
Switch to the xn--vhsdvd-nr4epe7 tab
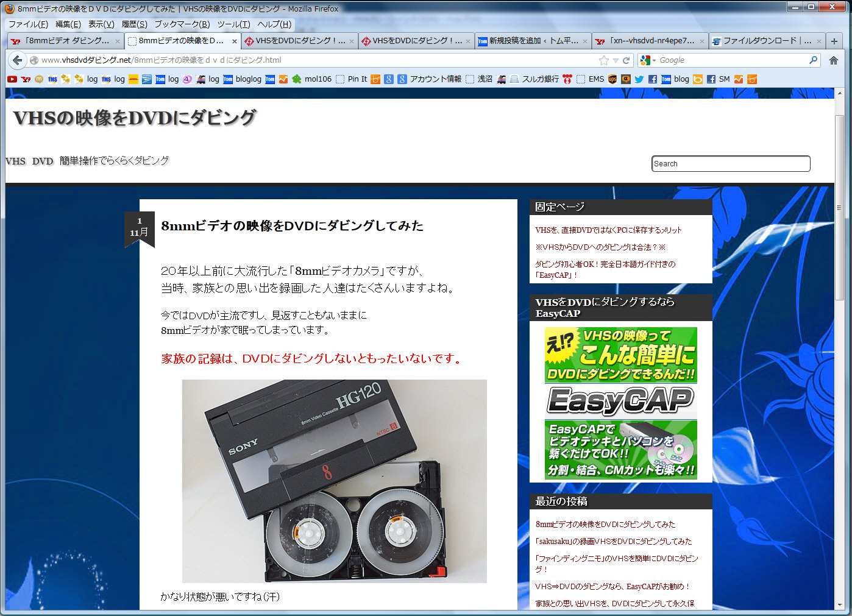click(650, 41)
